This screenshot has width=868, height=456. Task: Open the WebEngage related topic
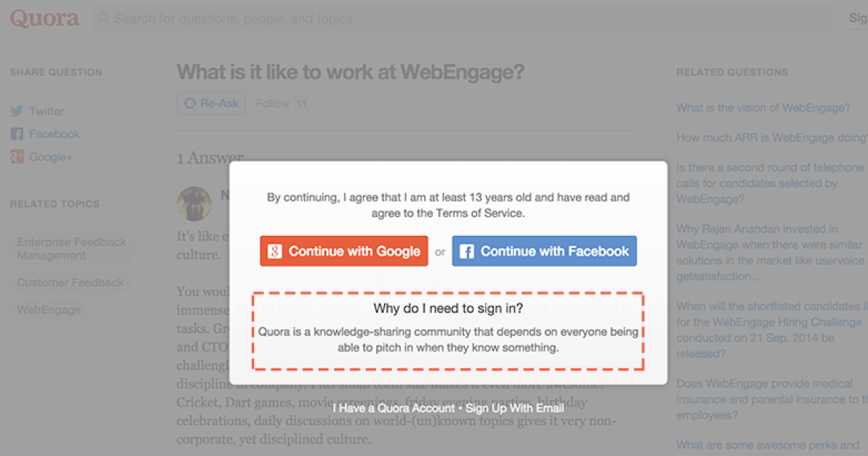point(49,309)
